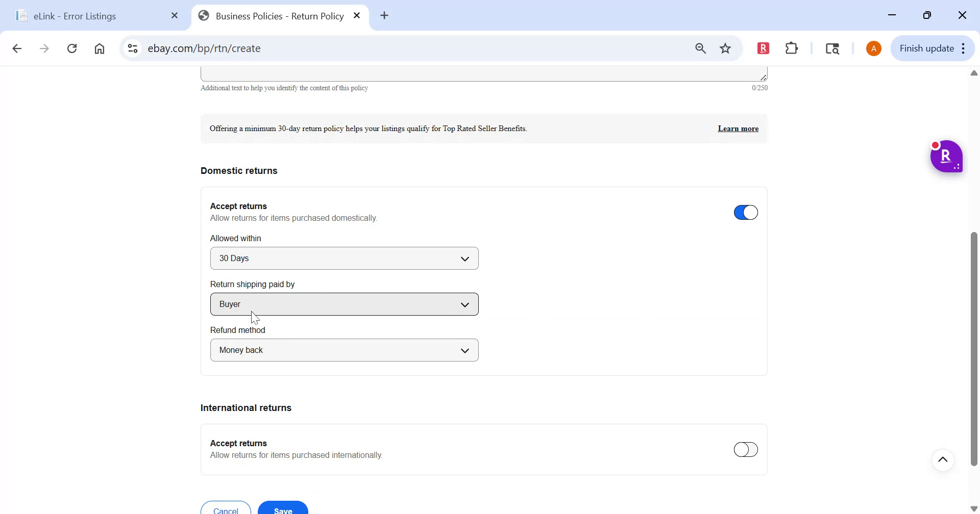Open the Allowed within 30 Days dropdown
Viewport: 980px width, 514px height.
click(x=344, y=258)
